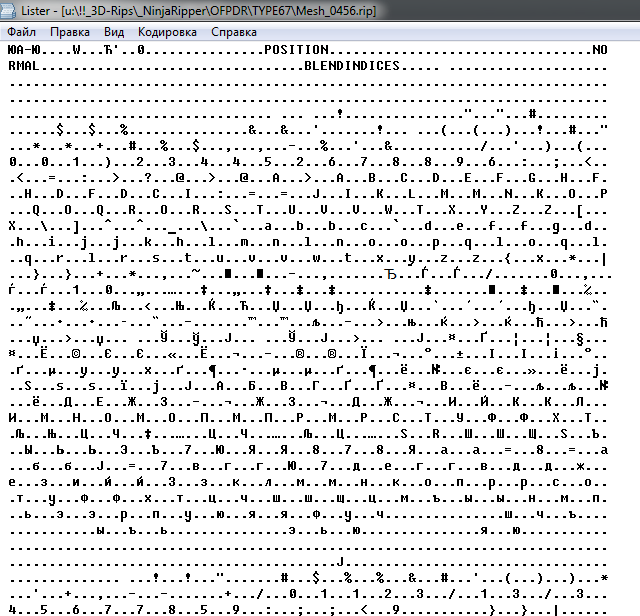The height and width of the screenshot is (616, 640).
Task: Click the ЮА-Ю text at start of first line
Action: (x=22, y=50)
